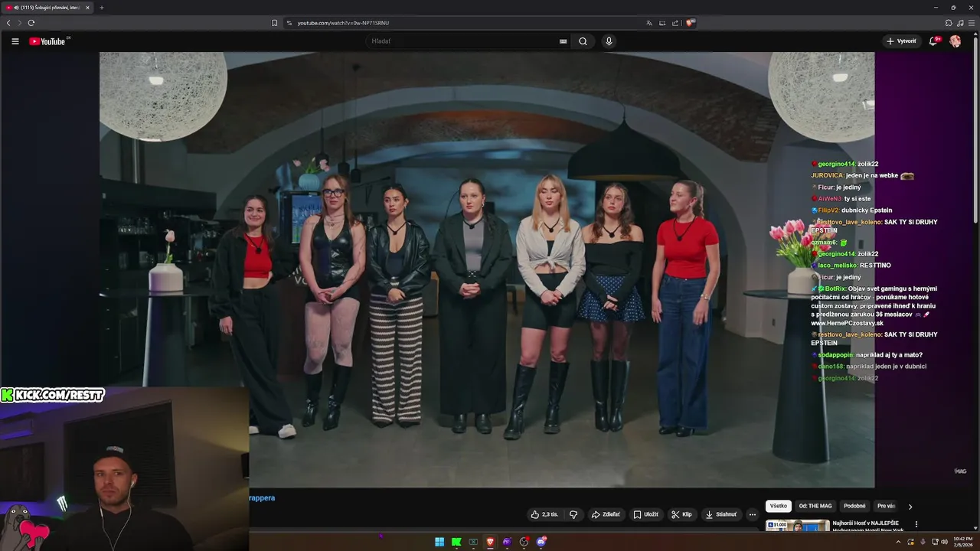
Task: Open the media control music note icon
Action: [x=960, y=23]
